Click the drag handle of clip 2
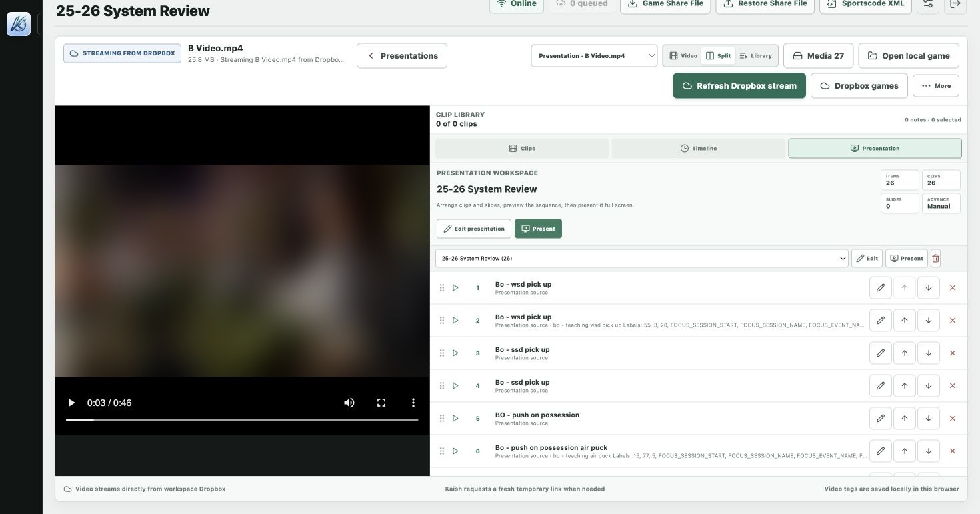980x514 pixels. 441,321
